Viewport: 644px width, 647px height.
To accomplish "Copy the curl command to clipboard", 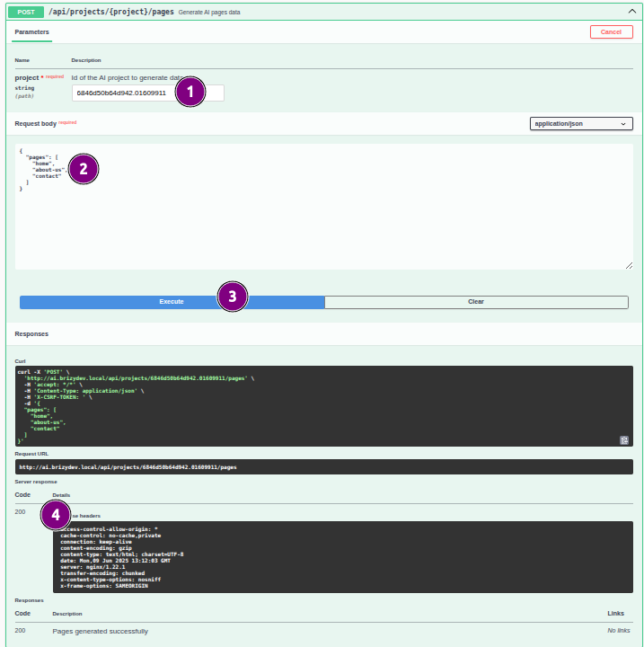I will point(623,440).
